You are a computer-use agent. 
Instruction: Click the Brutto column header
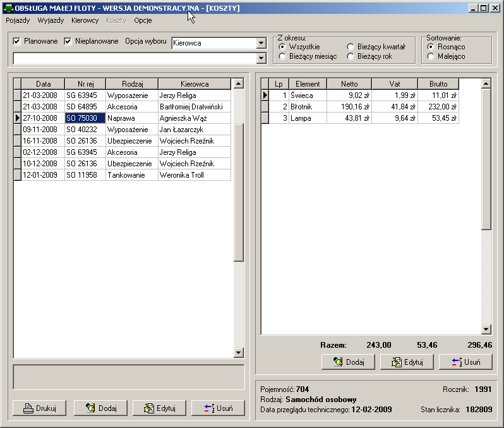pyautogui.click(x=438, y=84)
